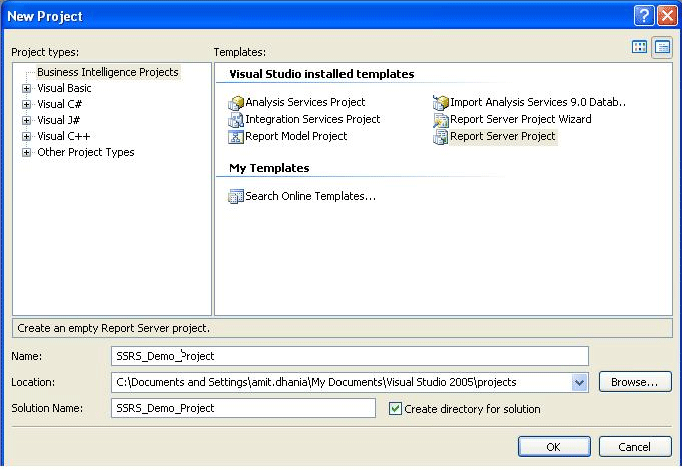Open the Location dropdown list

click(x=579, y=383)
